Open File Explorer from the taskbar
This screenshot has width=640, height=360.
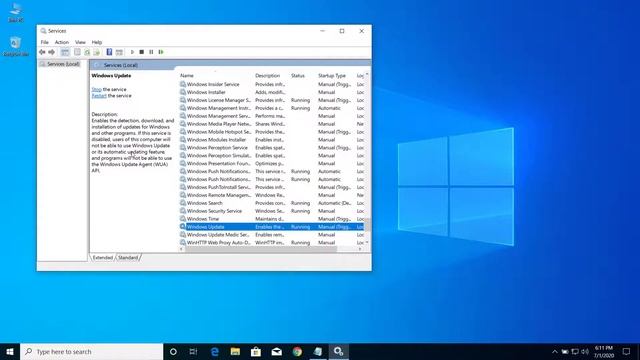(235, 351)
